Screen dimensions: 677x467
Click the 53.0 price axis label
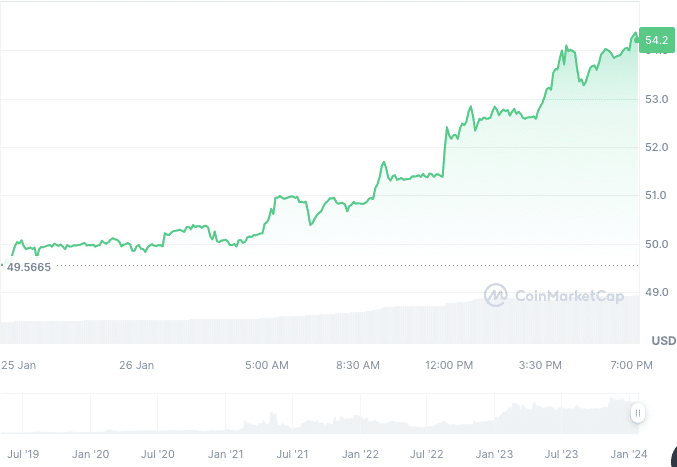(x=656, y=99)
